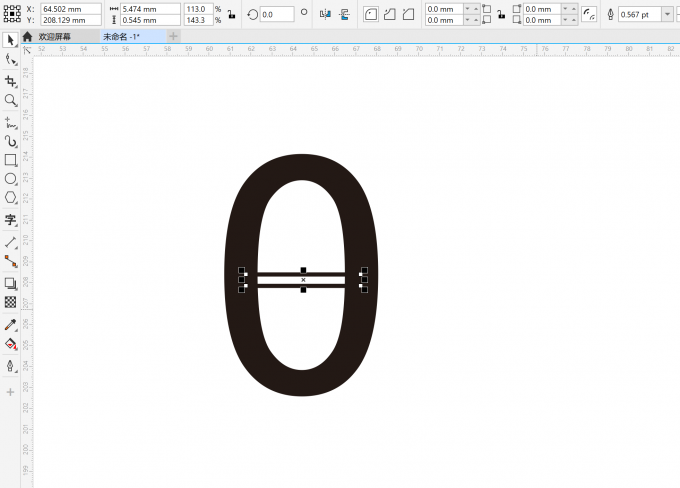Click the mirror horizontally icon
This screenshot has width=680, height=488.
pyautogui.click(x=325, y=14)
